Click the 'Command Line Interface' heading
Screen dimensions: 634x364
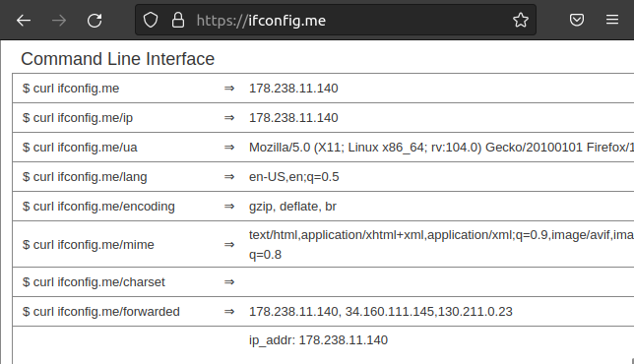(x=118, y=59)
